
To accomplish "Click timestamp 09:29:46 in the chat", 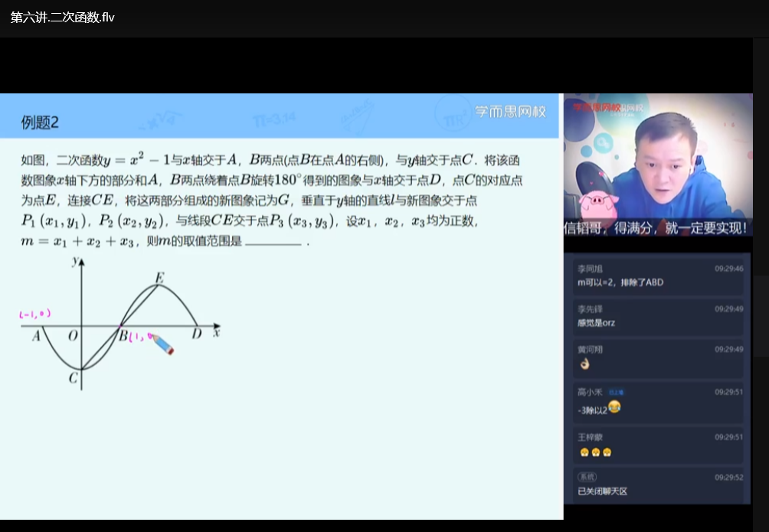I will click(x=728, y=269).
